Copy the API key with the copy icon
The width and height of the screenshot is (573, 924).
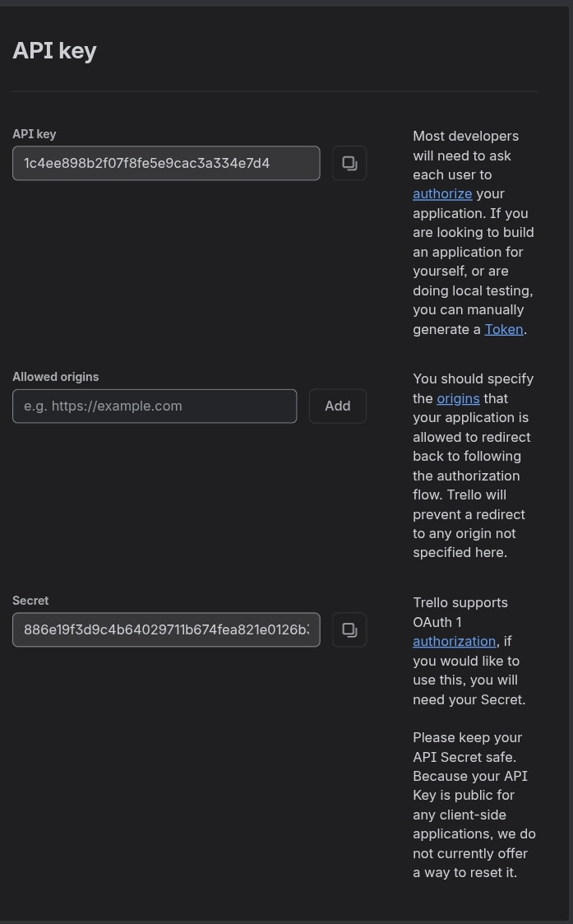[349, 163]
